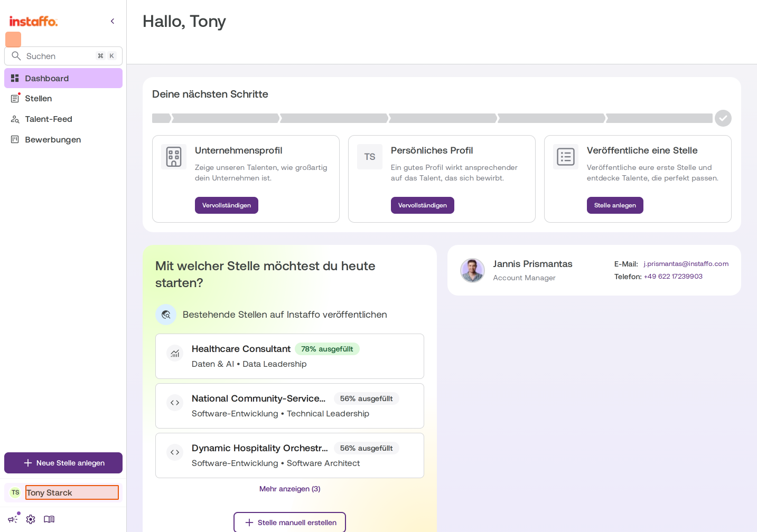757x532 pixels.
Task: Open the help book icon
Action: coord(49,519)
